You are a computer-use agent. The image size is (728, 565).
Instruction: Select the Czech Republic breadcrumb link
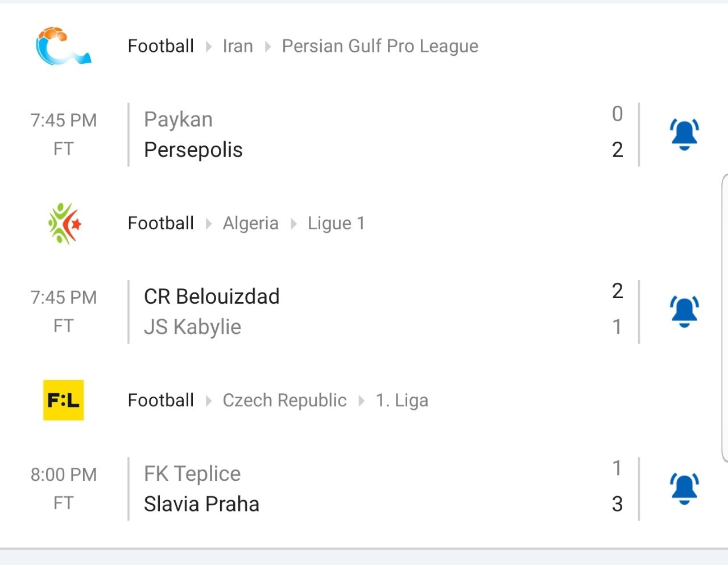pyautogui.click(x=284, y=400)
